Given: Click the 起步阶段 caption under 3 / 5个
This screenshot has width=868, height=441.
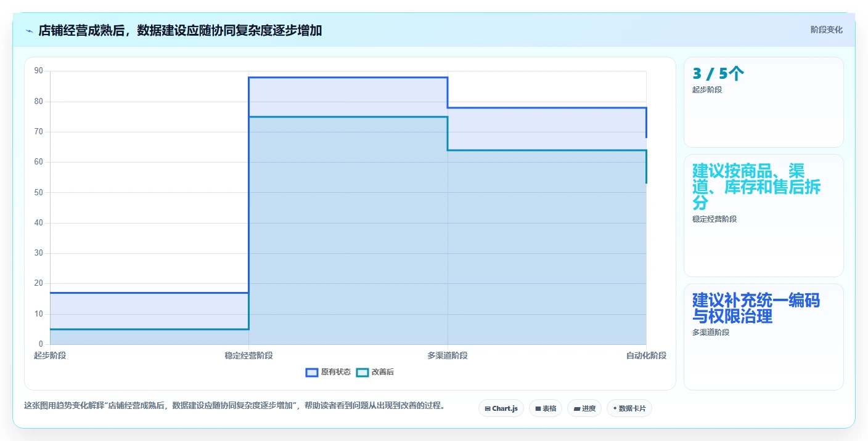Looking at the screenshot, I should pyautogui.click(x=707, y=90).
